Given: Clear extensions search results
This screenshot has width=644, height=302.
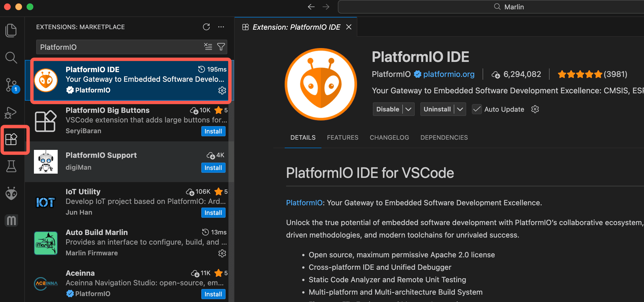Looking at the screenshot, I should [208, 47].
